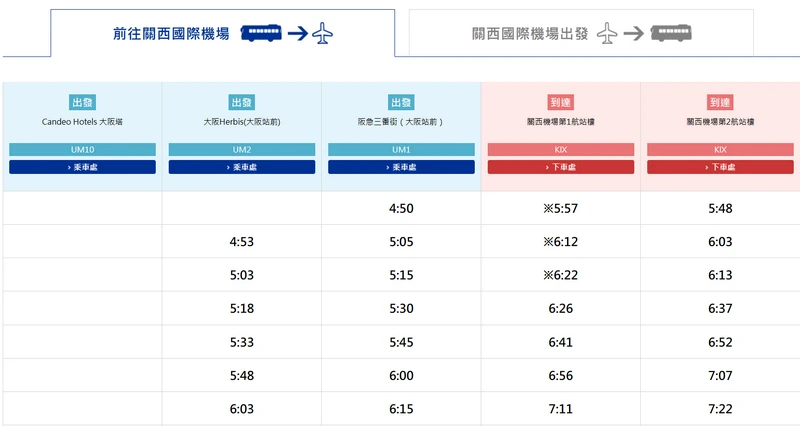Select the 6:03 Terminal 2 arrival cell
Viewport: 800px width, 426px height.
coord(720,241)
